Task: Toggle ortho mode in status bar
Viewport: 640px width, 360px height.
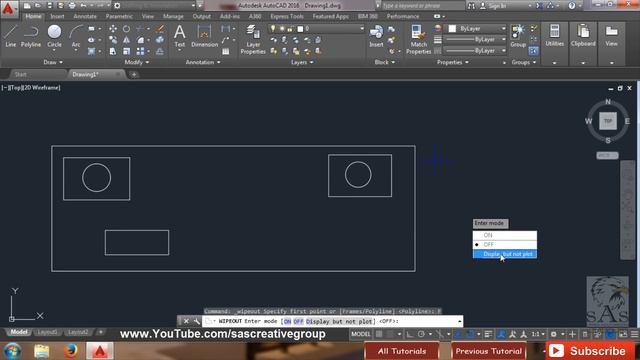Action: [x=409, y=334]
